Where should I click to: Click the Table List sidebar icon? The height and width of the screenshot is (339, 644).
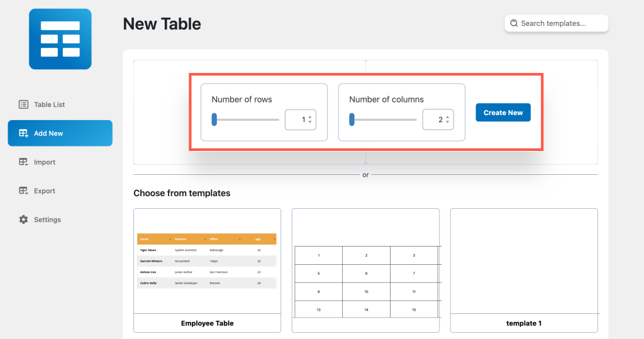pyautogui.click(x=23, y=104)
